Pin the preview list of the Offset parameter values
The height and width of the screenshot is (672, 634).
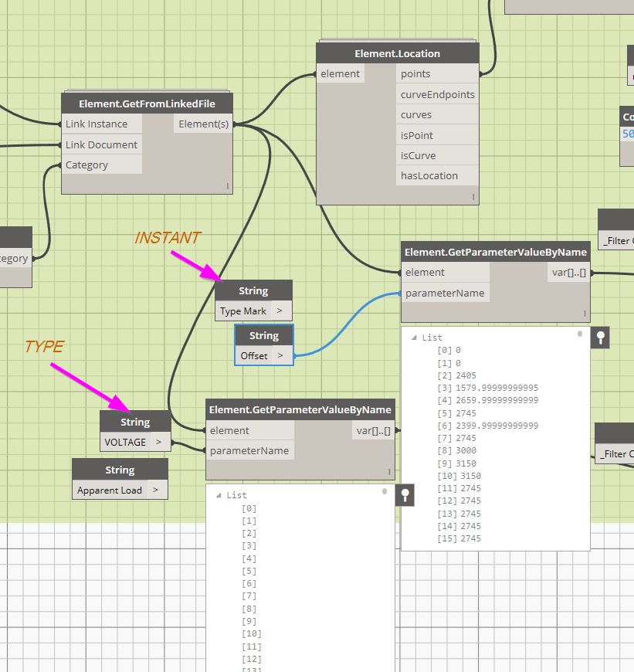(600, 338)
